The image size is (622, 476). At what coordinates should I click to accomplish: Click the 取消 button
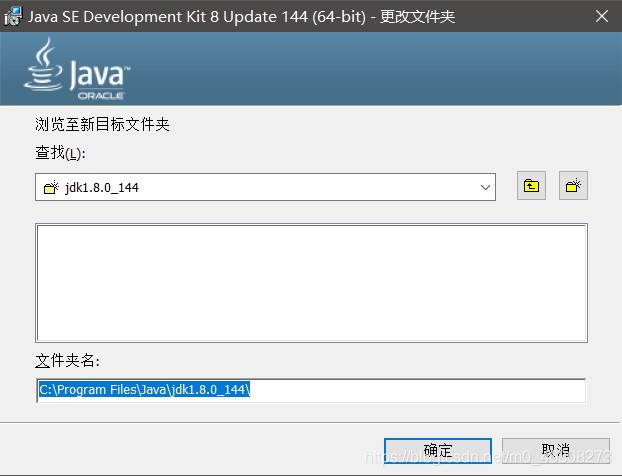click(556, 450)
